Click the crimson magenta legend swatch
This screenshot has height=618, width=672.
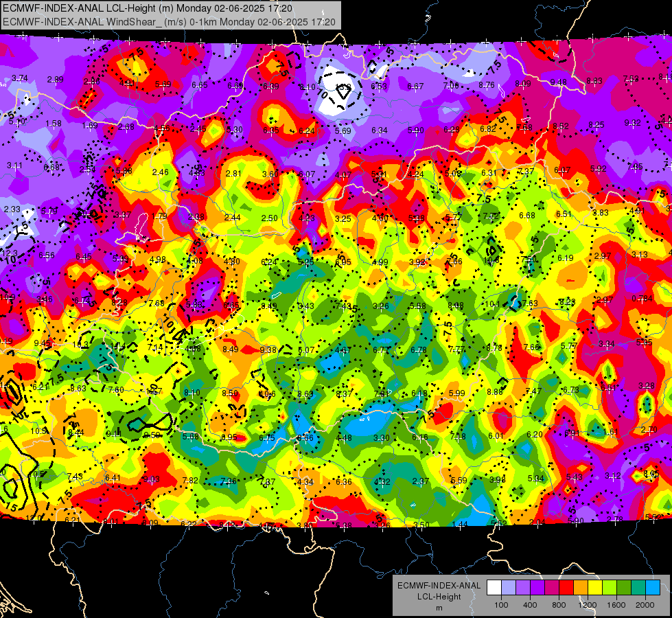click(x=552, y=588)
